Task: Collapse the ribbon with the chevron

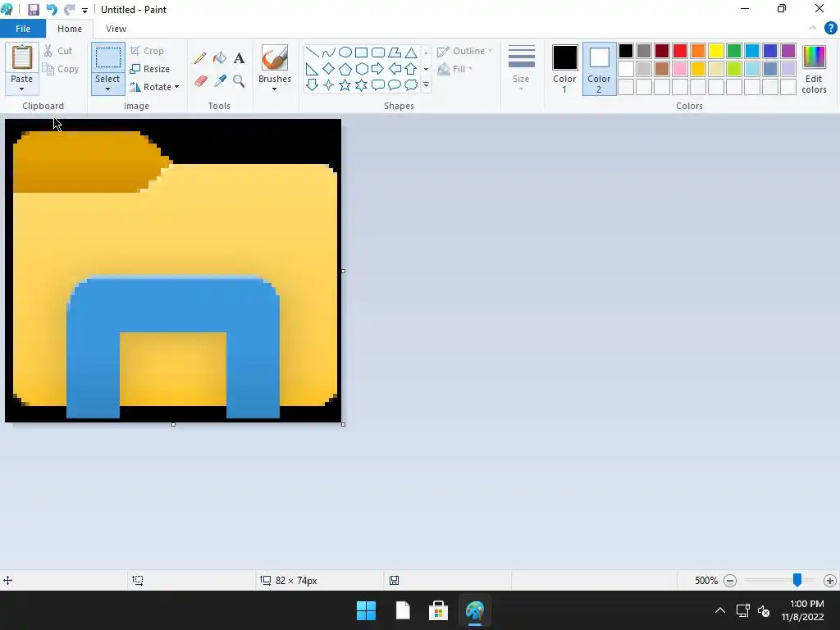Action: click(813, 29)
